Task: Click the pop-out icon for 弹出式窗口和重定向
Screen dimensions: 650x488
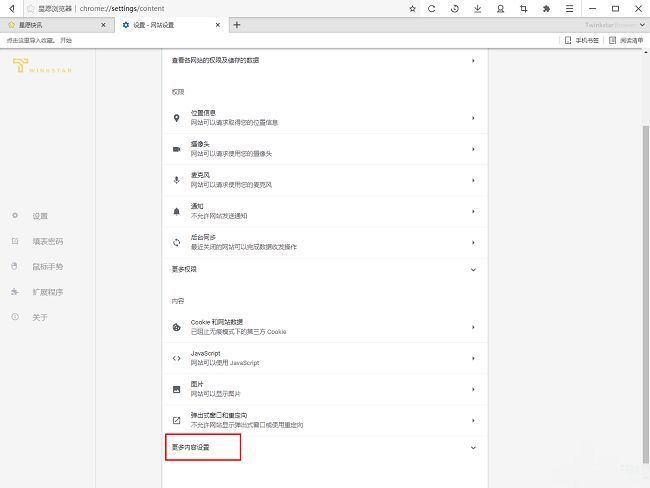Action: tap(177, 420)
